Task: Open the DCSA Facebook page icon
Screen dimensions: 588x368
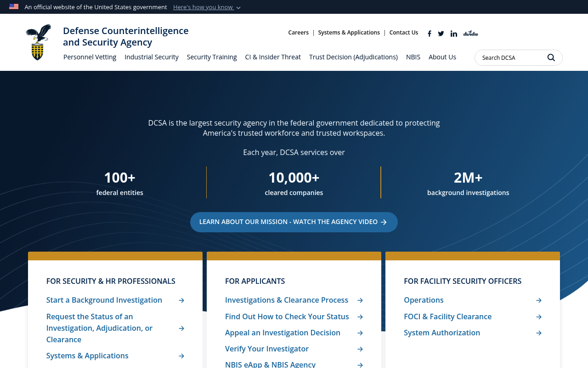Action: click(429, 33)
